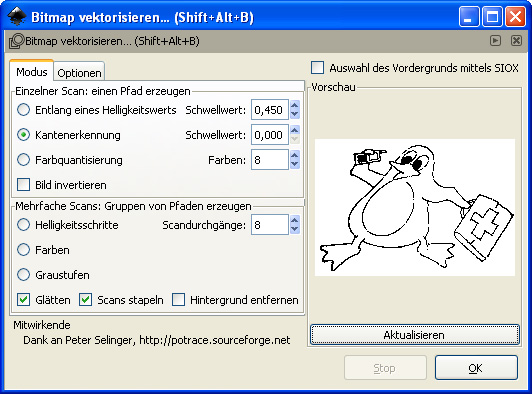Image resolution: width=532 pixels, height=394 pixels.
Task: Increase the brightness Schwellwert with up arrow
Action: 294,106
